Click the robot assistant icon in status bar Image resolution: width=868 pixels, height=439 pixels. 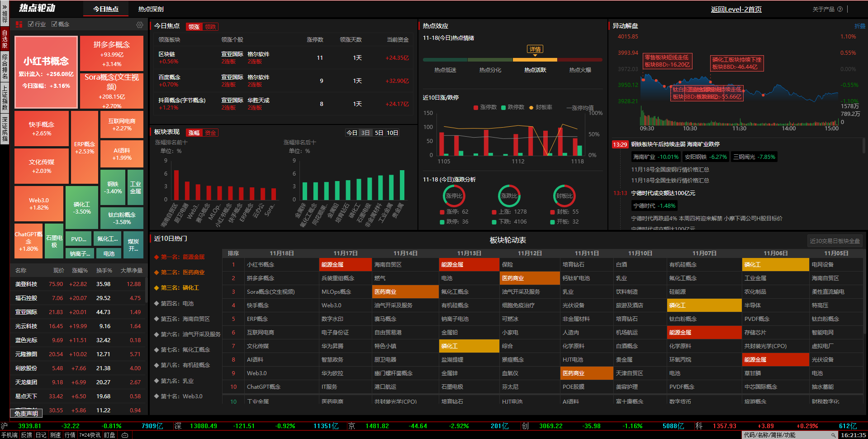tap(125, 435)
